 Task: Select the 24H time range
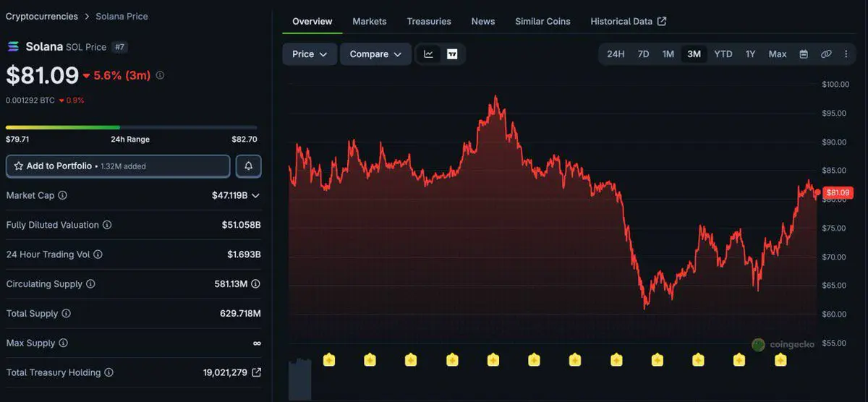(616, 54)
